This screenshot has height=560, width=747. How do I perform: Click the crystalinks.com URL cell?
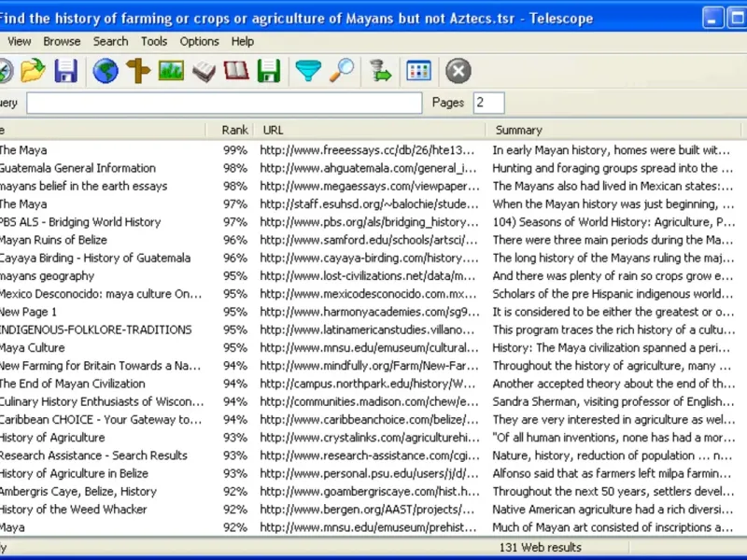pyautogui.click(x=370, y=438)
